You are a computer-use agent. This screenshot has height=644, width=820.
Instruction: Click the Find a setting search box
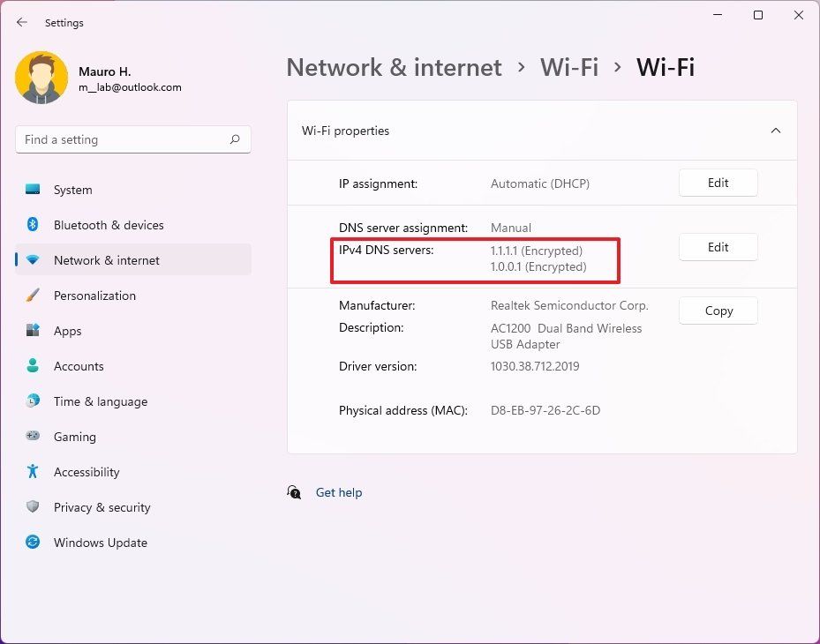click(x=132, y=139)
